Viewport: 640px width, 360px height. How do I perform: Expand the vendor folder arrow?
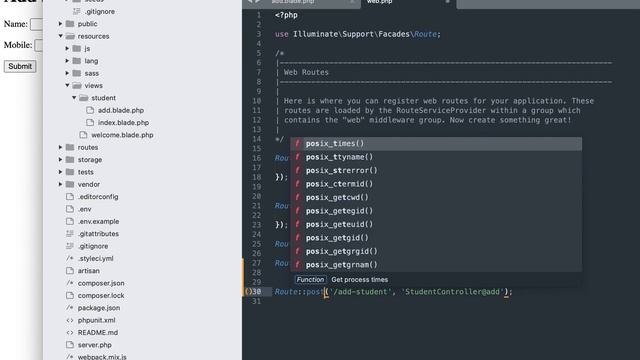pyautogui.click(x=60, y=184)
